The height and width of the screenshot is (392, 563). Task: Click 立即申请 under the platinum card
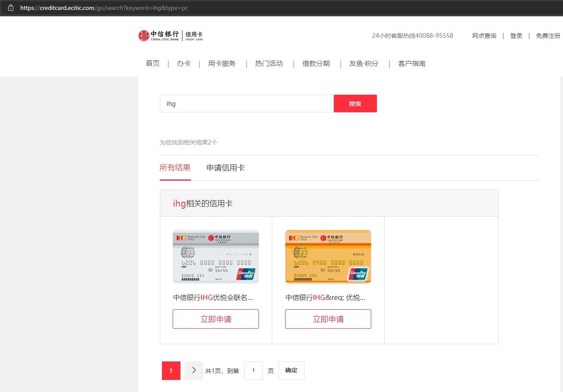216,319
